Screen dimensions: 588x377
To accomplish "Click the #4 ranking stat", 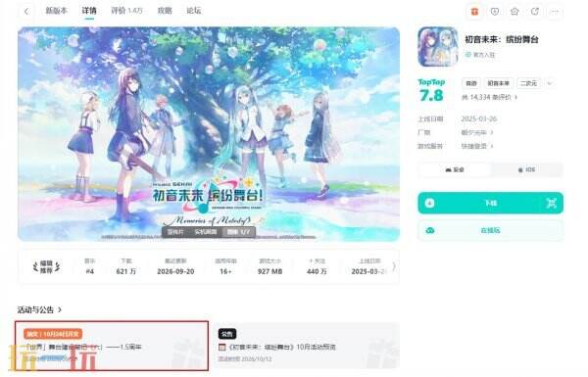I will 89,266.
